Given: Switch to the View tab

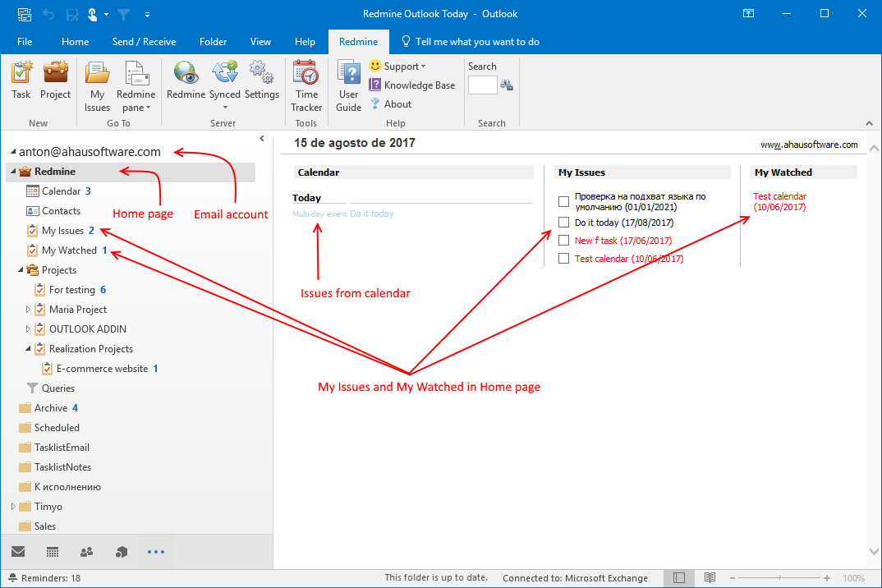Looking at the screenshot, I should tap(260, 42).
